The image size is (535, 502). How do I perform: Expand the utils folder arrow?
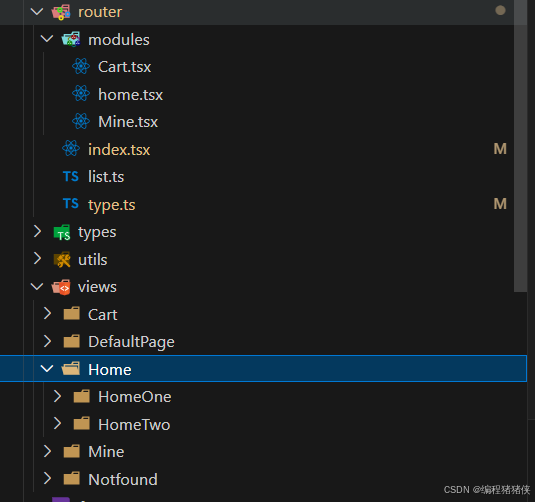37,259
